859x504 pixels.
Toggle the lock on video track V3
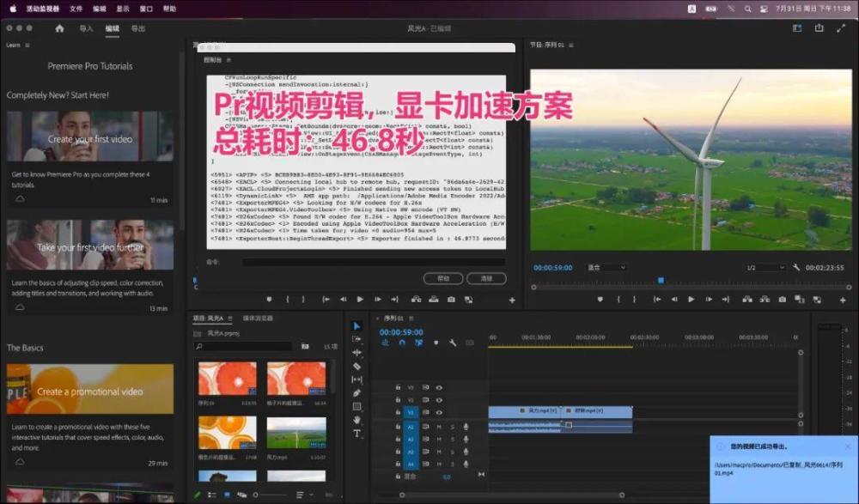pos(398,387)
